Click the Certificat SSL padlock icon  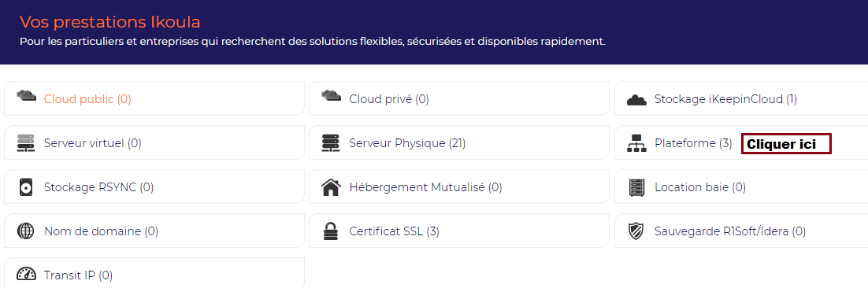coord(331,231)
